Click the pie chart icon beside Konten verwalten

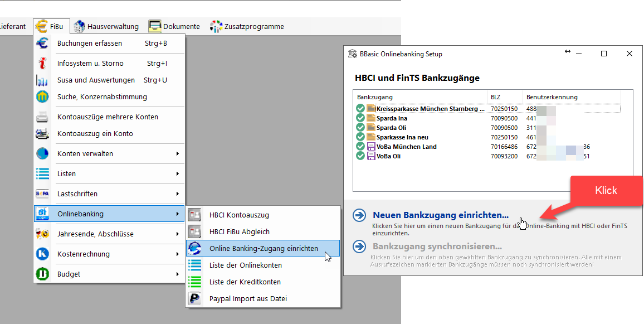pos(42,154)
